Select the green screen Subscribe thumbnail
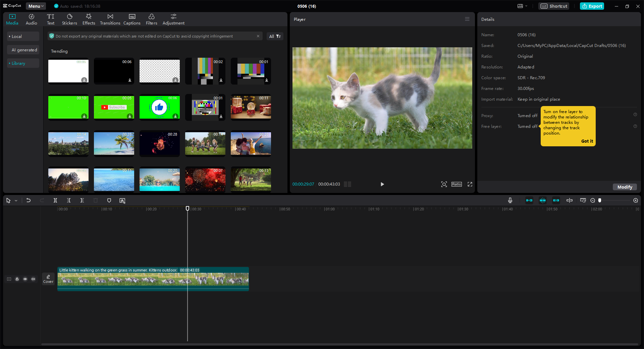The width and height of the screenshot is (644, 349). [x=114, y=107]
